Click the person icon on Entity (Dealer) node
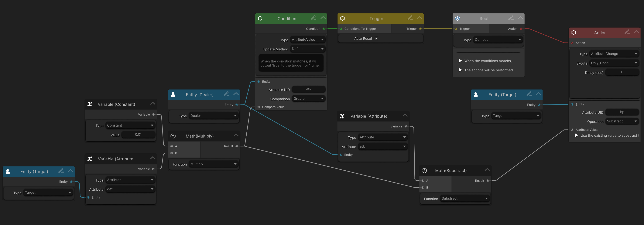644x225 pixels. (x=173, y=95)
